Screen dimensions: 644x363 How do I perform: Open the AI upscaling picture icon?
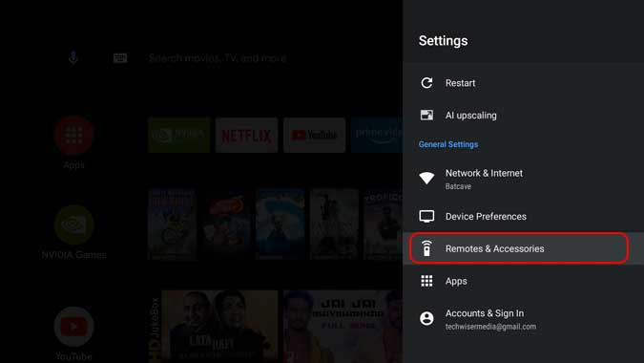pos(426,115)
